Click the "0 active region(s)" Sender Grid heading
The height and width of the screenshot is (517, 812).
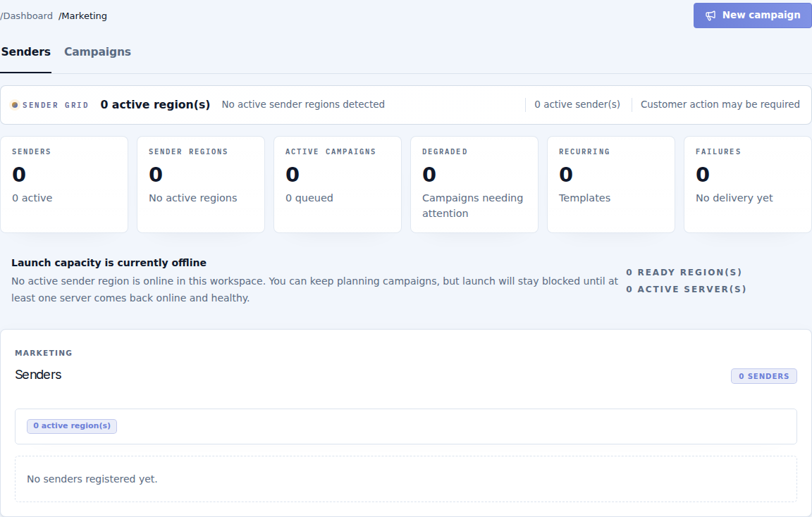click(x=155, y=104)
